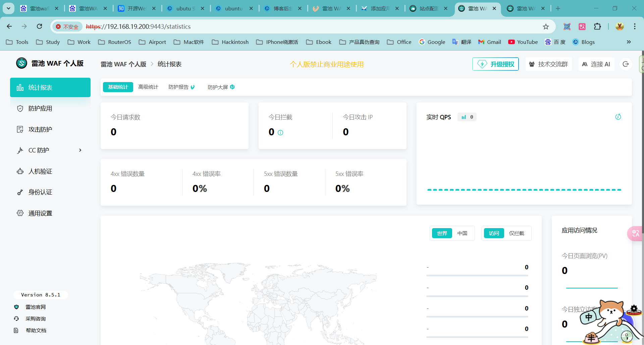Click the info icon beside 今日拦截

coord(280,133)
